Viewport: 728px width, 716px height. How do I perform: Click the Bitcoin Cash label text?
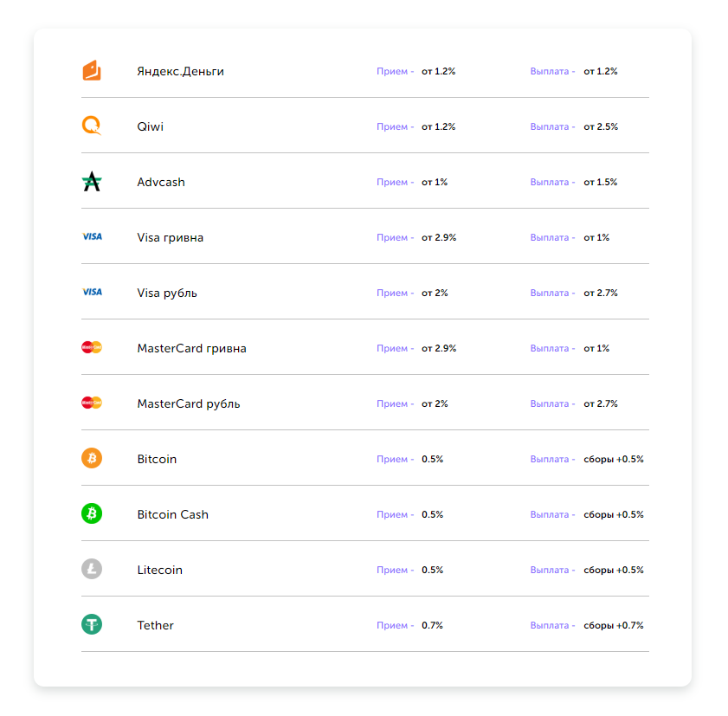point(172,514)
